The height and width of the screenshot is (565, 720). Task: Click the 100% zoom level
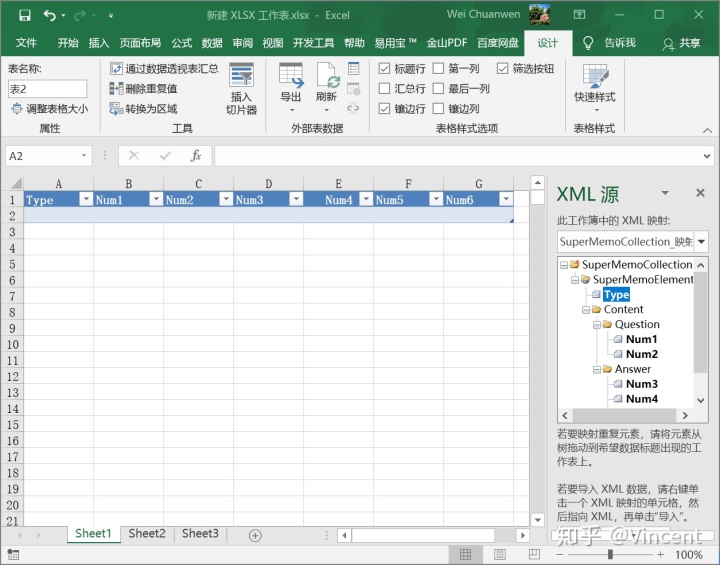(x=689, y=554)
